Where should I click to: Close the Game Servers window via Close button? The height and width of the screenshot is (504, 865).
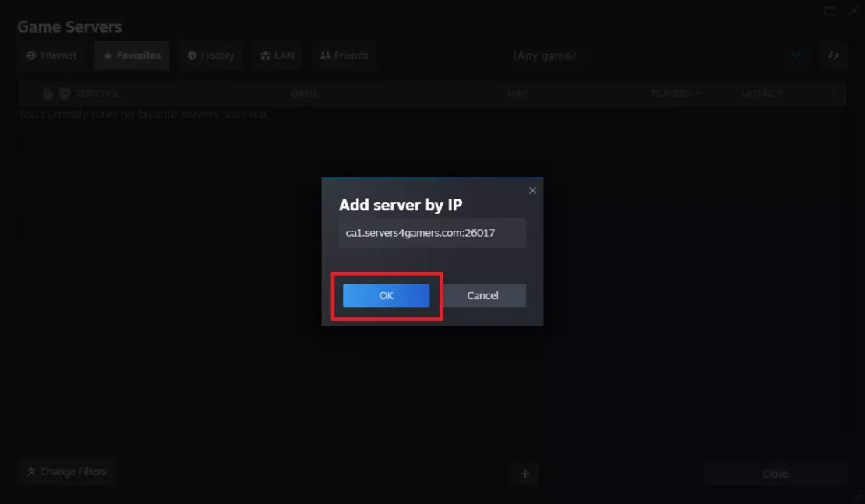coord(775,474)
